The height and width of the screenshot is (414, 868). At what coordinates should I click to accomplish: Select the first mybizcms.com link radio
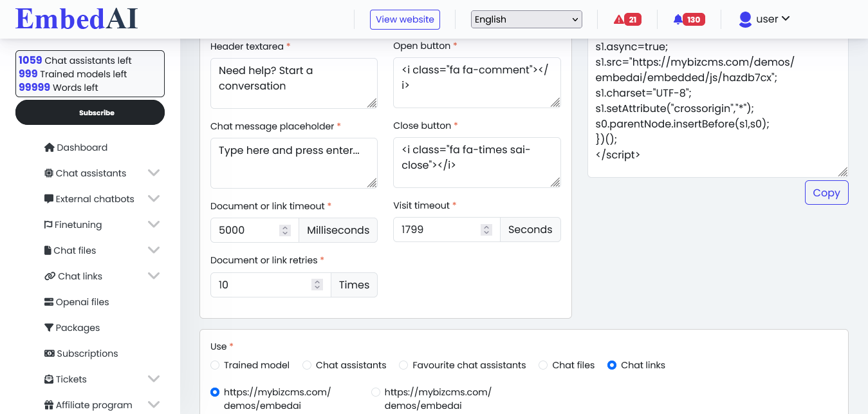(215, 391)
